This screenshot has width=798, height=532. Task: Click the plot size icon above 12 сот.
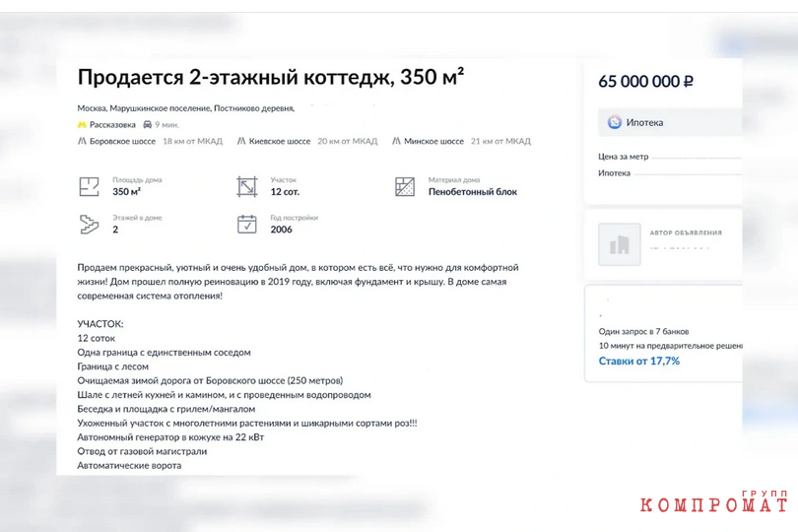click(247, 186)
